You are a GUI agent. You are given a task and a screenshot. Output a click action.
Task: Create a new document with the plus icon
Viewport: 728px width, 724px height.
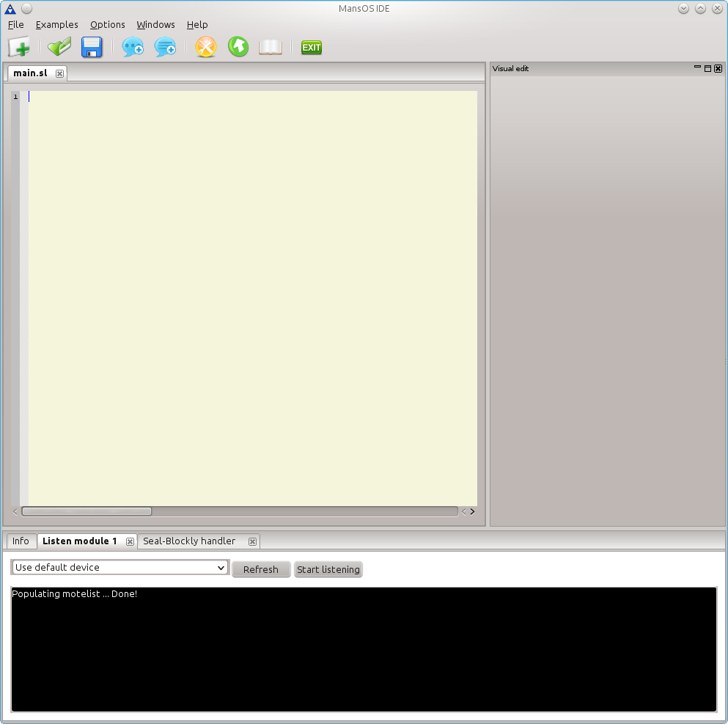[19, 47]
